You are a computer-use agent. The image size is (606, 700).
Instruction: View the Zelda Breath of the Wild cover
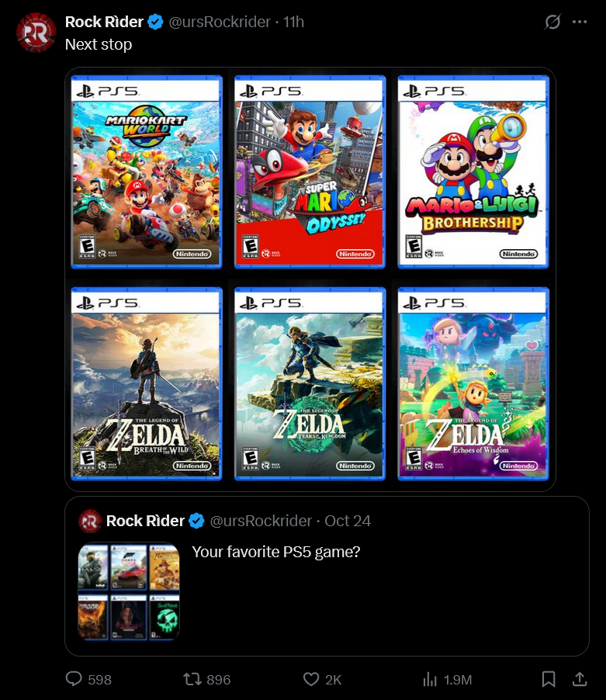[147, 384]
